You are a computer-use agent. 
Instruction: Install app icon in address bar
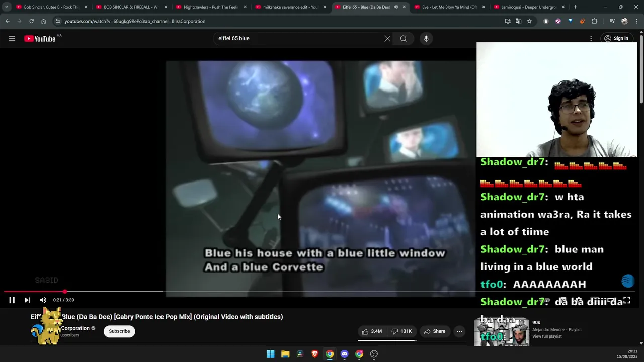point(508,21)
